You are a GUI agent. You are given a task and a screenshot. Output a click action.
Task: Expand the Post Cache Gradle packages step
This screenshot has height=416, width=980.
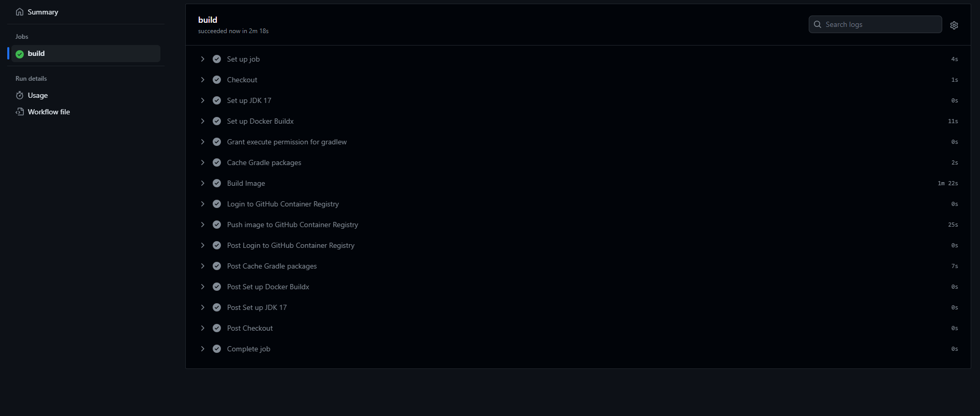pos(203,266)
